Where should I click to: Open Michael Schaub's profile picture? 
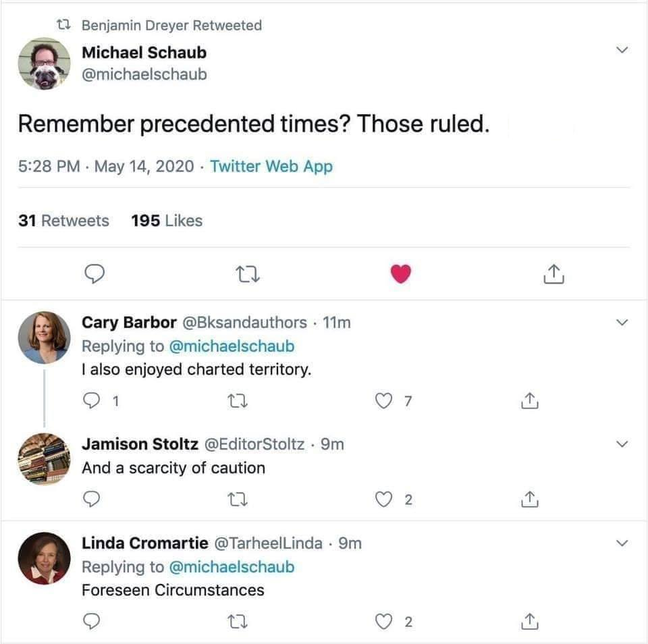44,63
